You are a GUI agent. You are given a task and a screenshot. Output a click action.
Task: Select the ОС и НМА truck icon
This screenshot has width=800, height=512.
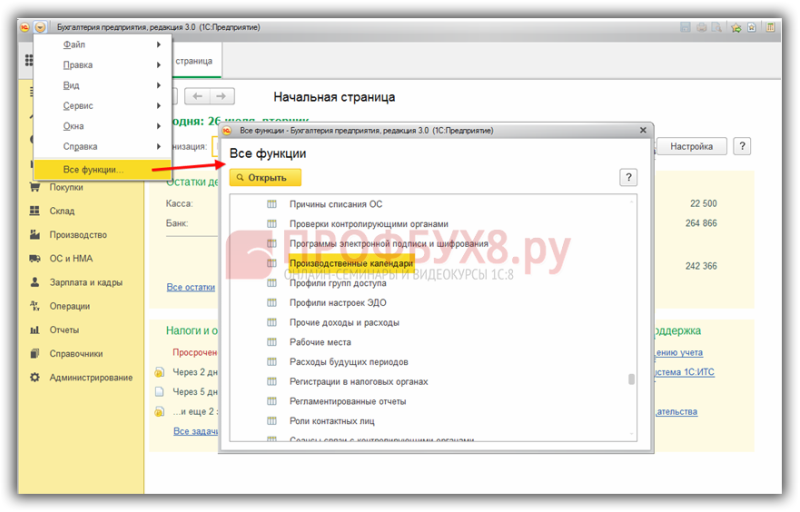(x=35, y=259)
